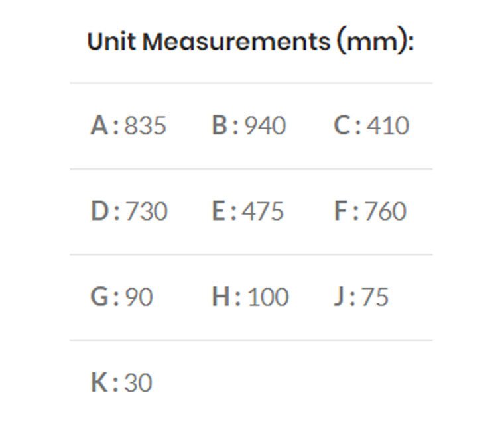Click the number 730 beside D
Viewport: 504px width, 424px height.
tap(147, 212)
